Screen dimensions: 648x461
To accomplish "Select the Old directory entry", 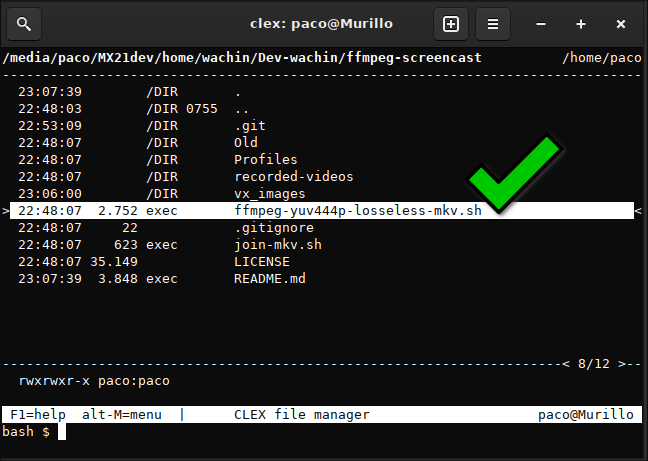I will pyautogui.click(x=322, y=143).
